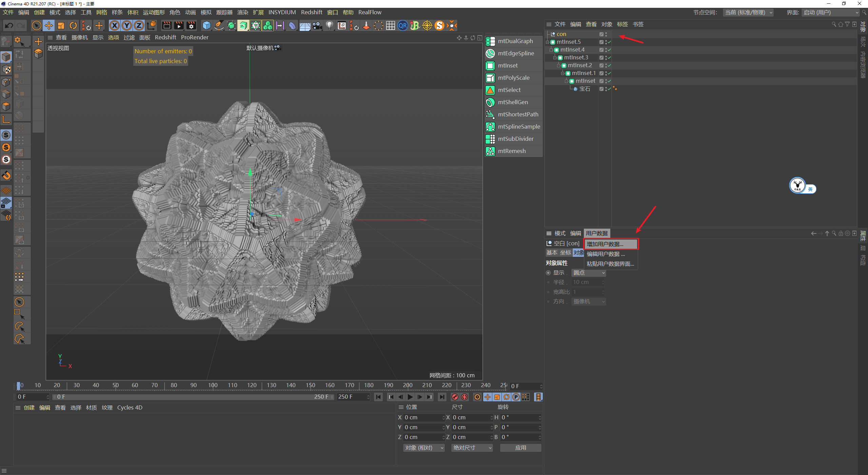Click the Undo arrow icon
Screen dimensions: 868x475
point(9,25)
